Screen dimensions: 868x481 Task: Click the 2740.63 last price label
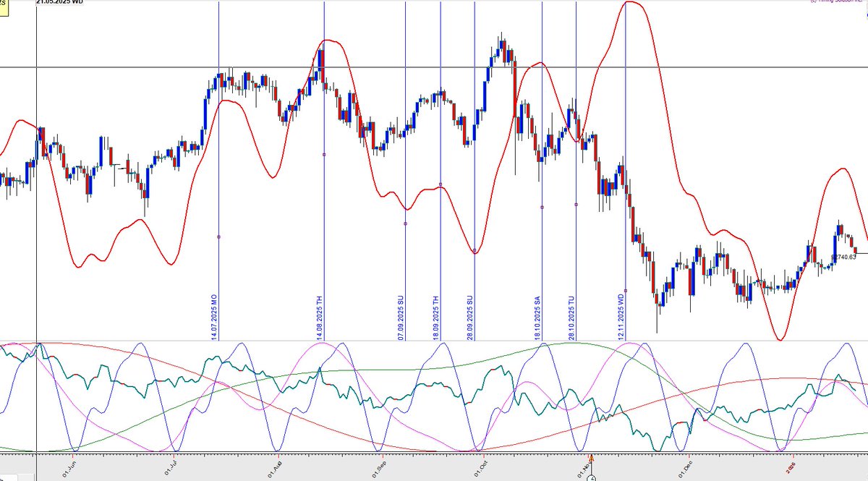pyautogui.click(x=843, y=257)
